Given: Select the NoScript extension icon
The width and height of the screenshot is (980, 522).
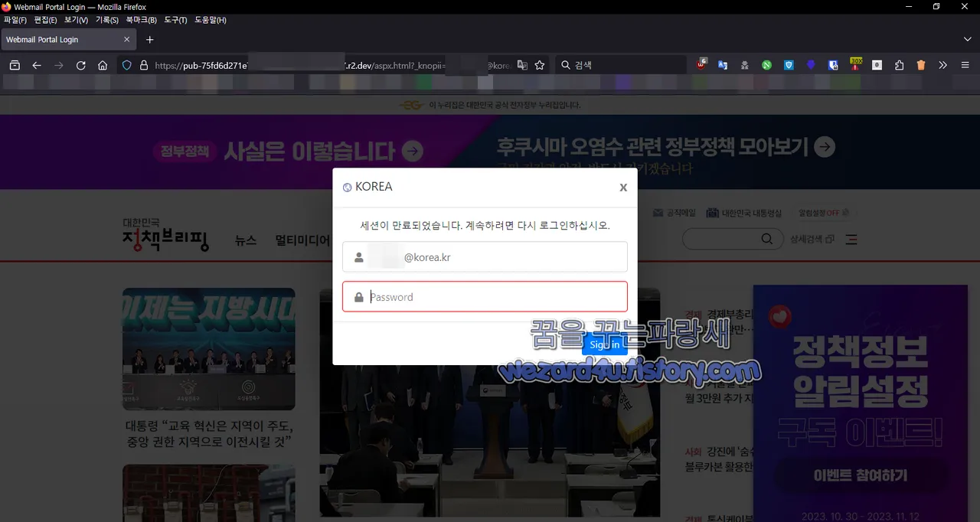Looking at the screenshot, I should [765, 65].
